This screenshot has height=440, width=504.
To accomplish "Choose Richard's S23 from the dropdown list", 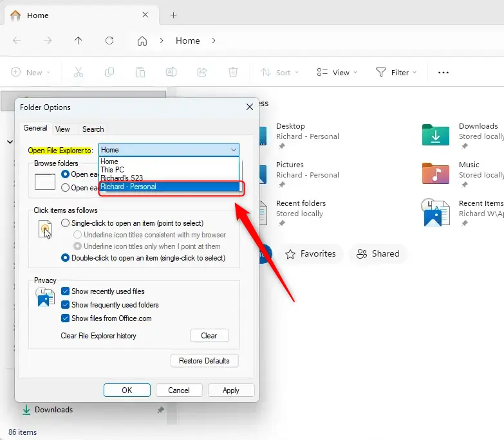I will pos(169,178).
